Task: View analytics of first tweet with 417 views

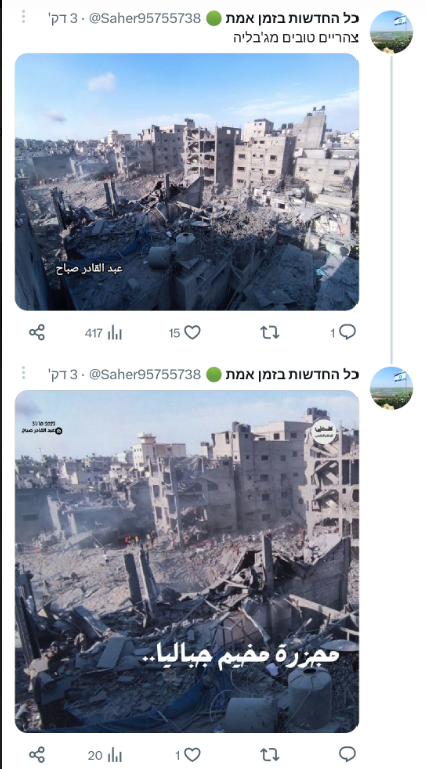Action: 103,333
